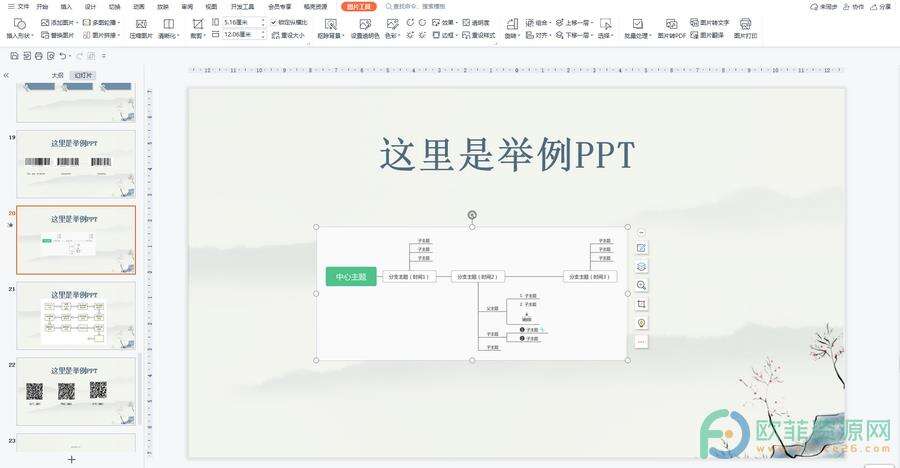Click the floating crop icon beside image
900x468 pixels.
642,304
